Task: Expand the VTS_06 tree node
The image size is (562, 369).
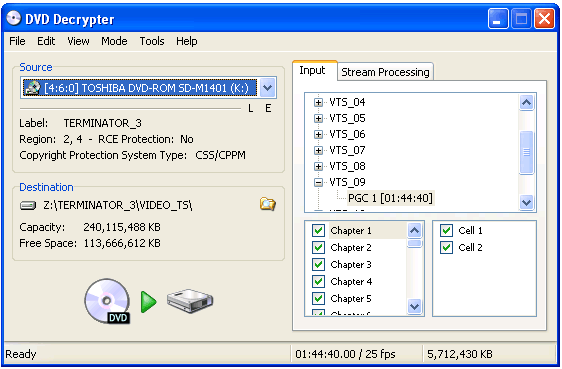Action: pyautogui.click(x=318, y=134)
